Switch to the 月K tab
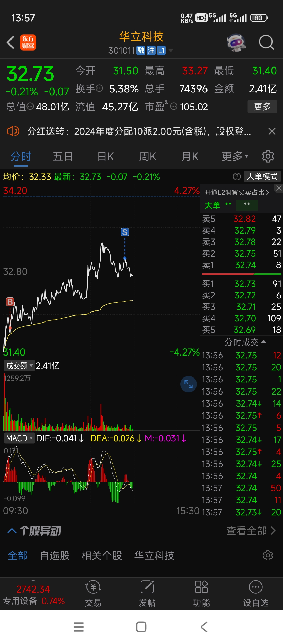The width and height of the screenshot is (283, 644). pos(190,157)
